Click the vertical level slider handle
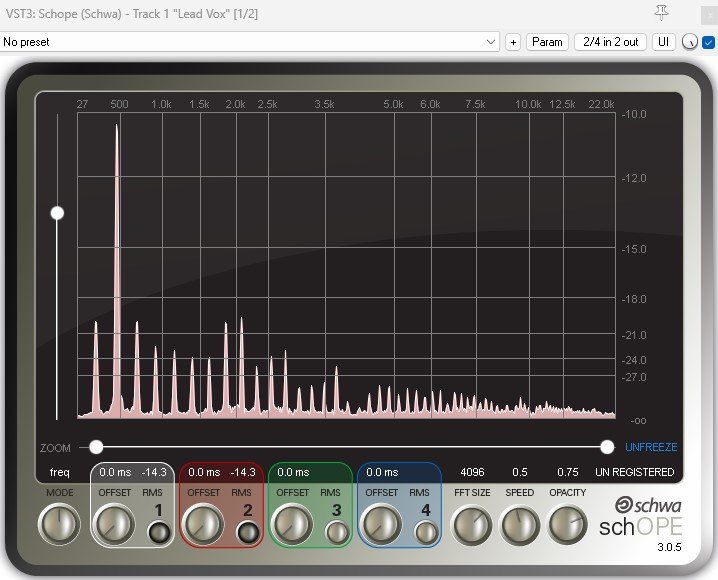The width and height of the screenshot is (718, 580). pos(57,213)
